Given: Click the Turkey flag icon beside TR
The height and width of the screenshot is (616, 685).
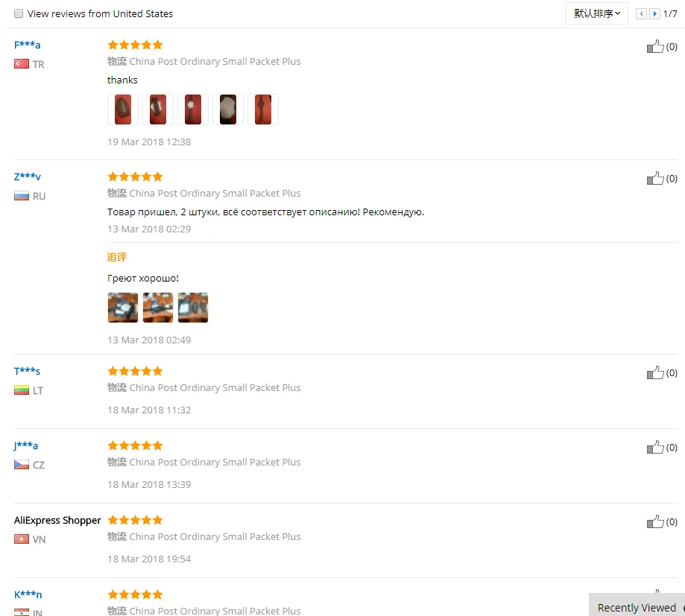Looking at the screenshot, I should pos(22,64).
